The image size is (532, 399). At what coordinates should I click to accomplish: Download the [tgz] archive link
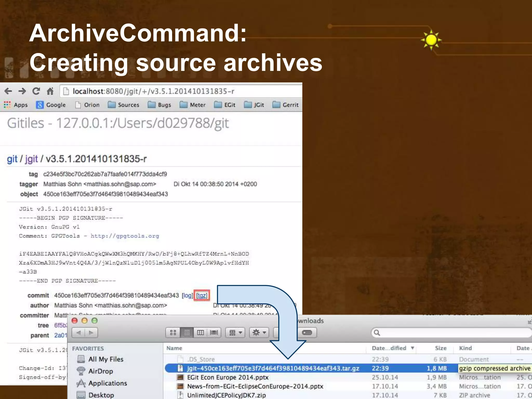(x=202, y=295)
